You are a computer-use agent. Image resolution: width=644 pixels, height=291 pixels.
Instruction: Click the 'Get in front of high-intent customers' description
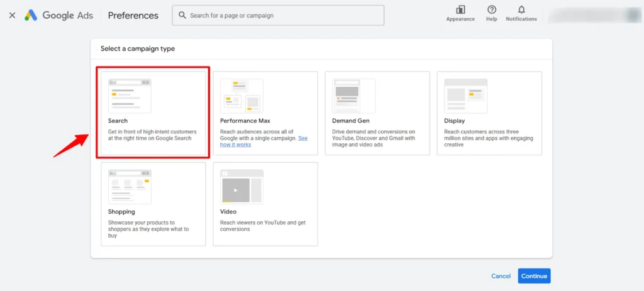[x=152, y=135]
